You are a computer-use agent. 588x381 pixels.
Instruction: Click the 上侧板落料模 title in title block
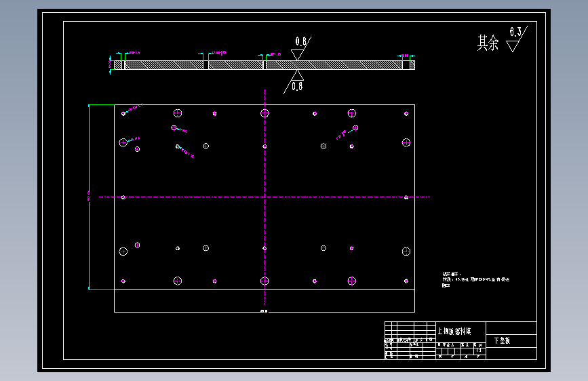(454, 331)
